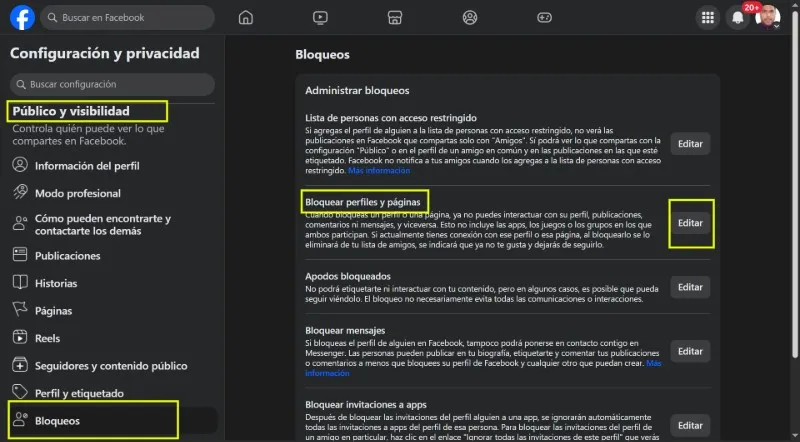Click the Perfil y etiquetado tag icon

pyautogui.click(x=20, y=391)
